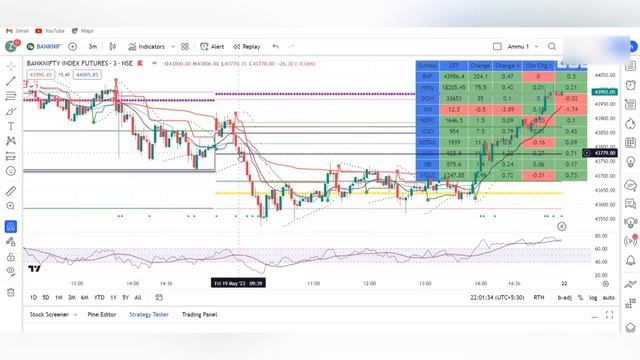Open the notifications bell in right sidebar
Screen dimensions: 640x360
coord(631,260)
